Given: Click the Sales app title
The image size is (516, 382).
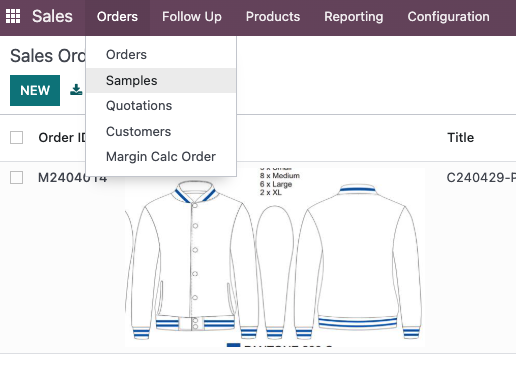Looking at the screenshot, I should click(x=52, y=16).
